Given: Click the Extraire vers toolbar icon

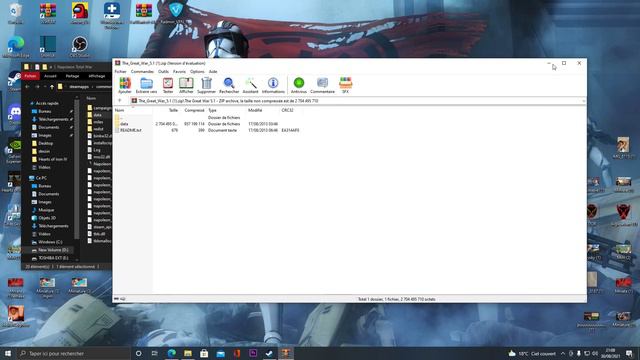Looking at the screenshot, I should click(146, 85).
